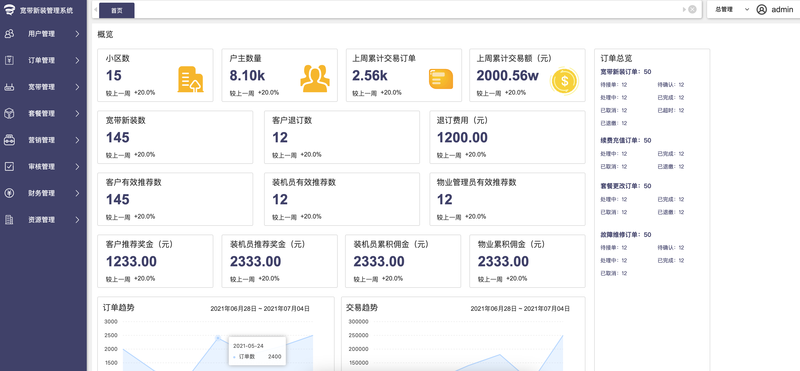Click the 交易趋势 date range
This screenshot has width=800, height=371.
click(520, 309)
